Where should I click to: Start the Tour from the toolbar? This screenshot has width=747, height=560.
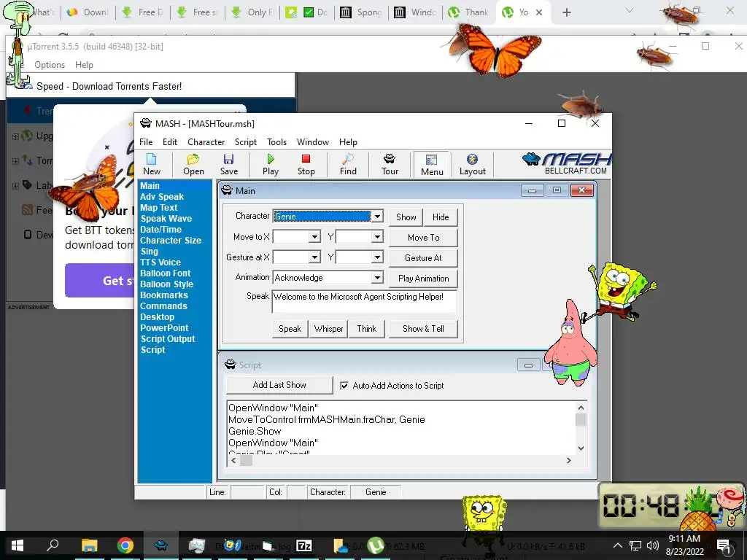390,164
